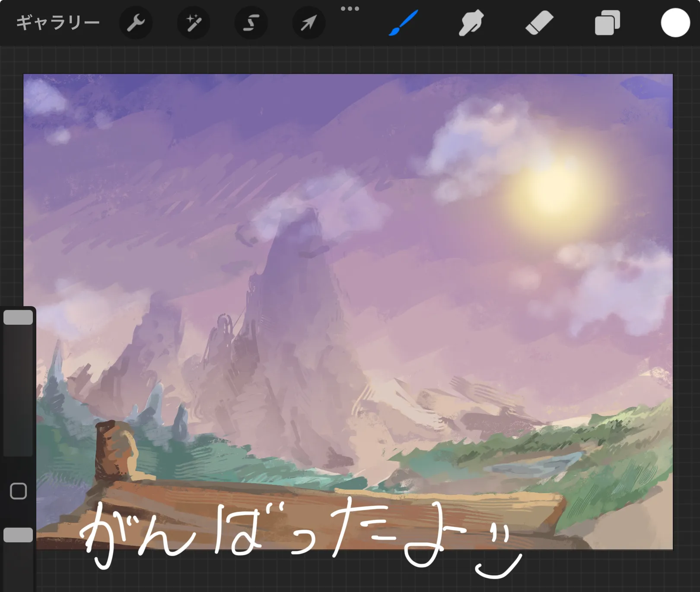Open the Layers panel
Image resolution: width=700 pixels, height=592 pixels.
click(607, 23)
